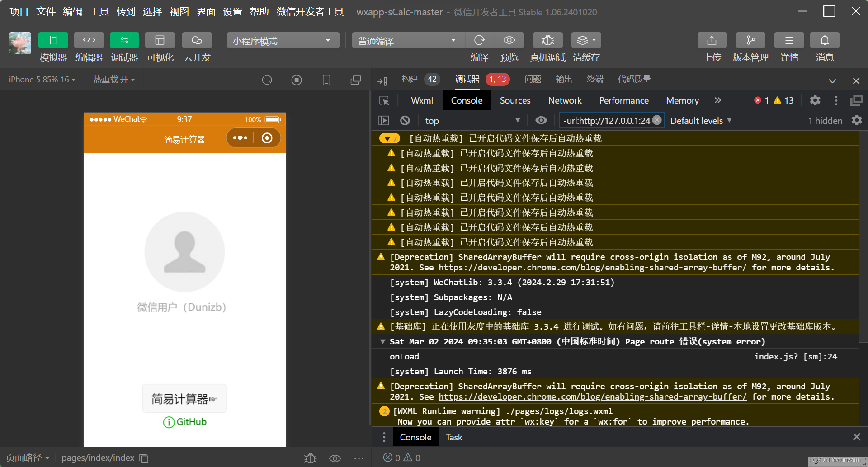The height and width of the screenshot is (467, 868).
Task: Toggle the 调试器 debugger panel button
Action: point(124,40)
